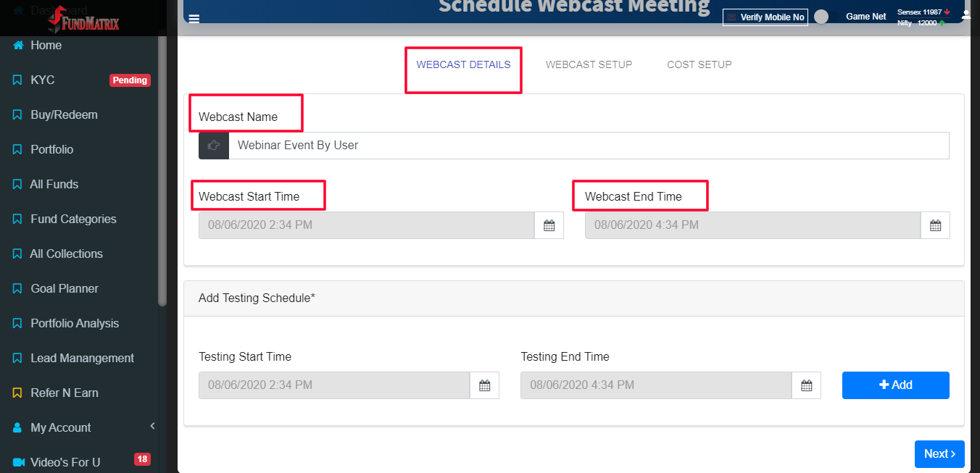The width and height of the screenshot is (980, 473).
Task: Open the KYC pending sidebar item
Action: (81, 80)
